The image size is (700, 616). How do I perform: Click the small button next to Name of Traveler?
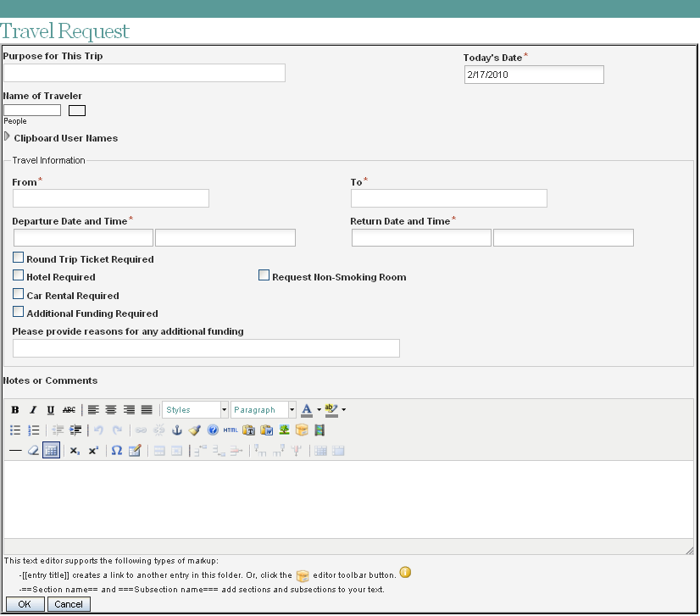pyautogui.click(x=77, y=111)
